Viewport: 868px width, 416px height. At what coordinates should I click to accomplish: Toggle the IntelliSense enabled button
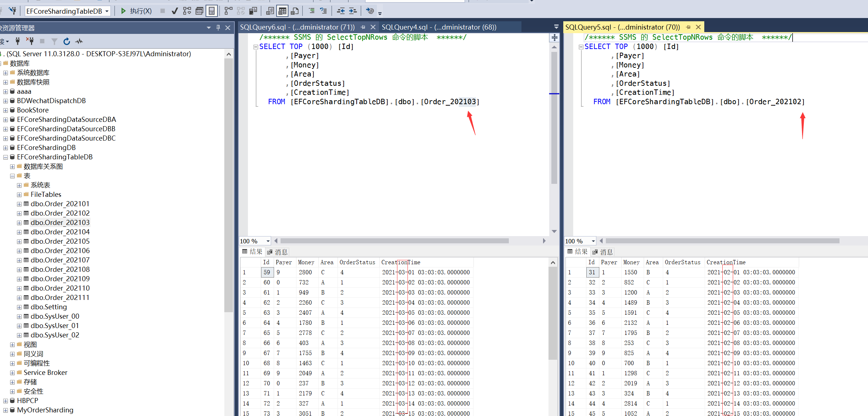(x=212, y=11)
